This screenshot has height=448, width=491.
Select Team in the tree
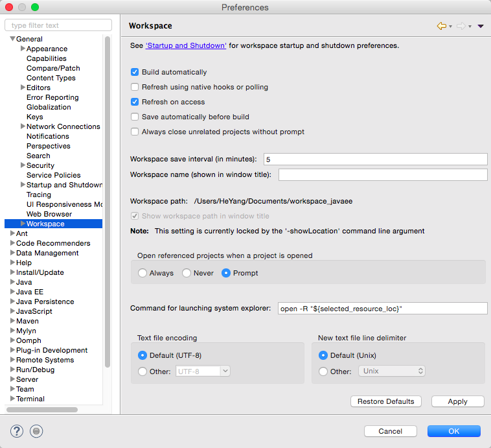(x=25, y=389)
